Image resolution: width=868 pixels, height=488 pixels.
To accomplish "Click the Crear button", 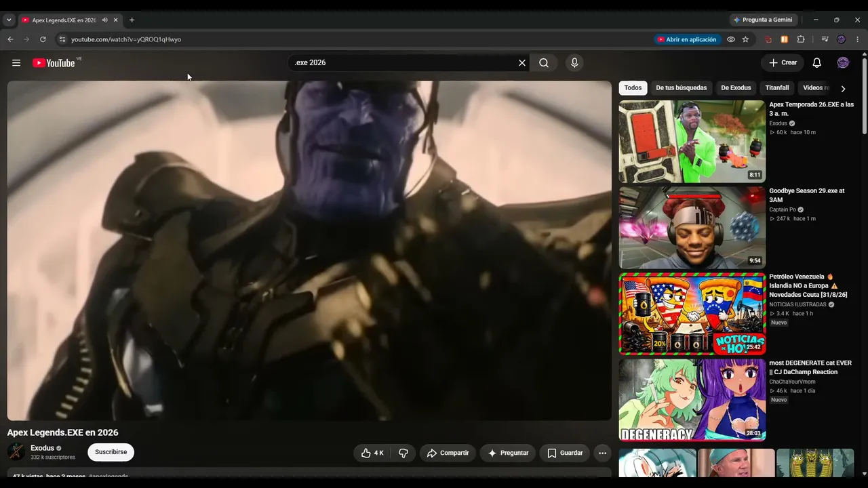I will (783, 63).
